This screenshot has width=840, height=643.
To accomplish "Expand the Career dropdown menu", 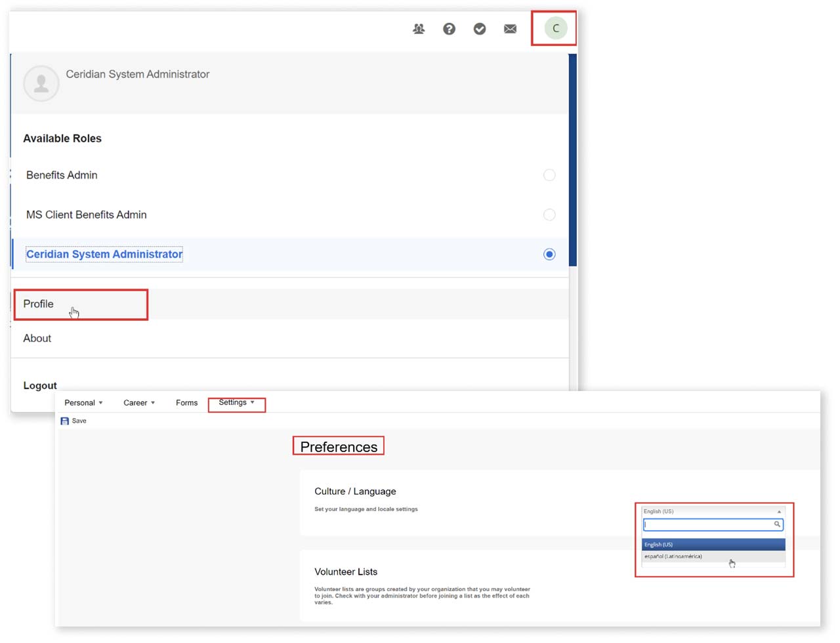I will (139, 403).
